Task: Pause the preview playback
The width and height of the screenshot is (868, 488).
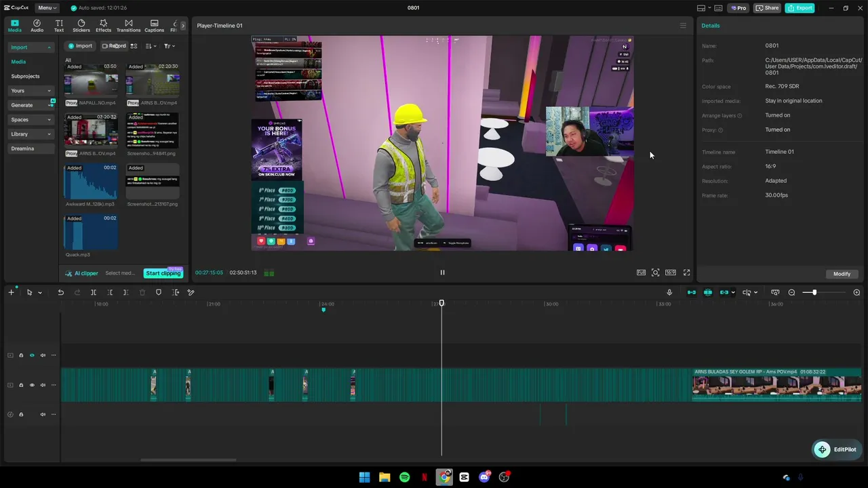Action: [442, 272]
